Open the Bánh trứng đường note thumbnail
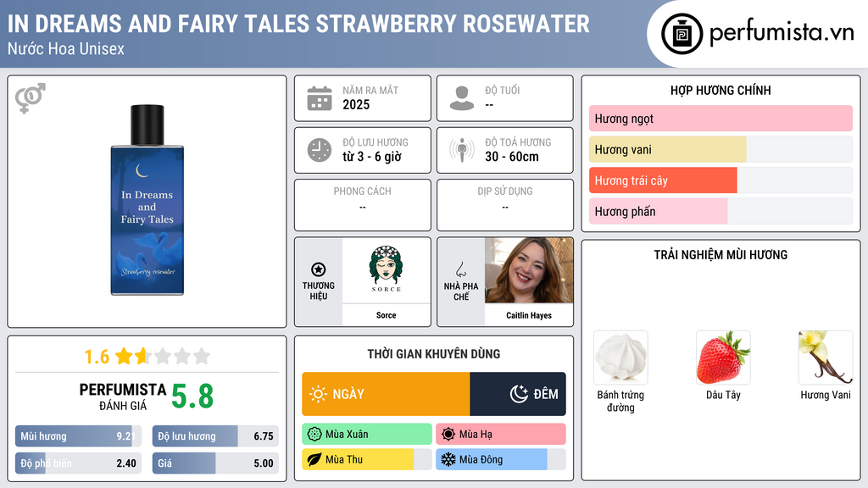The image size is (868, 488). 620,358
